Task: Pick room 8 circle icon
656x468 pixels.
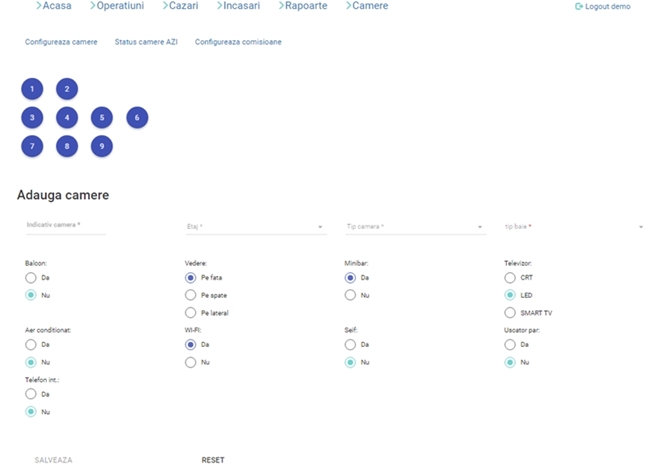Action: click(67, 147)
